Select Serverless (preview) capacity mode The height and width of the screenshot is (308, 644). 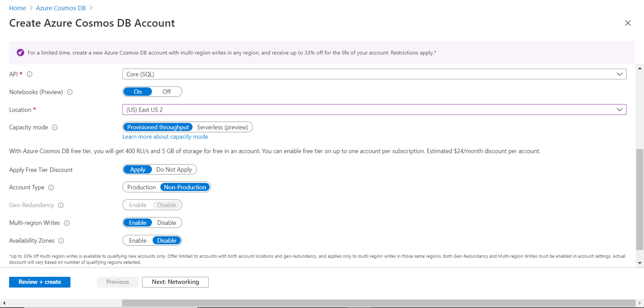click(x=222, y=127)
